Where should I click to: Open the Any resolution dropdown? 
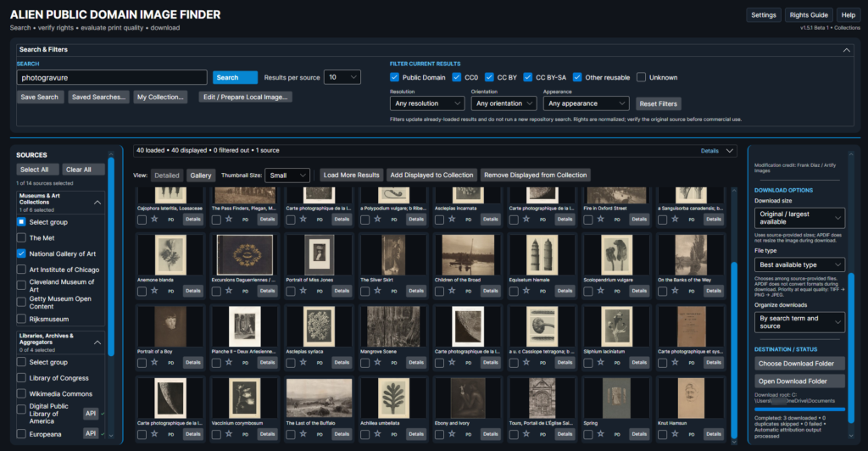pyautogui.click(x=427, y=103)
